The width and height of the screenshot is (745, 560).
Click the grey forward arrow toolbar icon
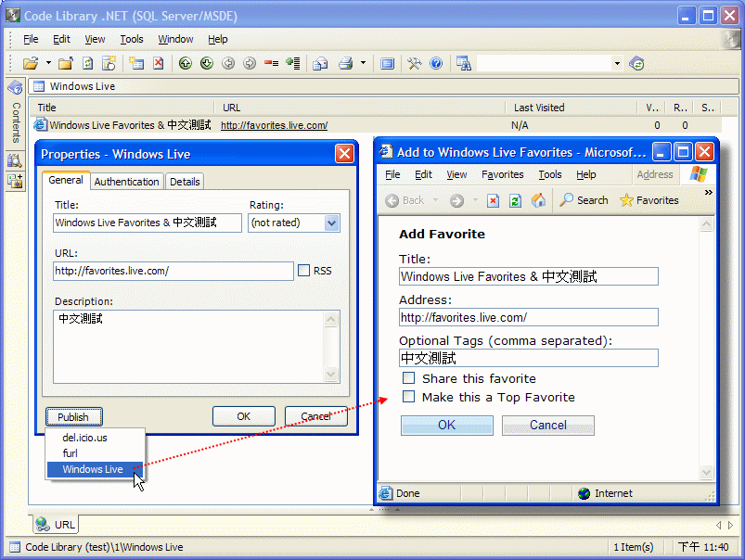click(x=250, y=63)
